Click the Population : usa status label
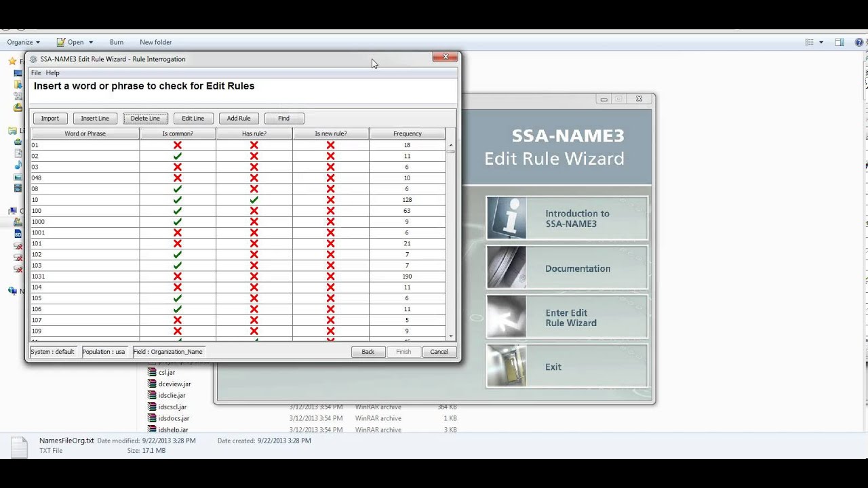This screenshot has width=868, height=488. (x=104, y=352)
